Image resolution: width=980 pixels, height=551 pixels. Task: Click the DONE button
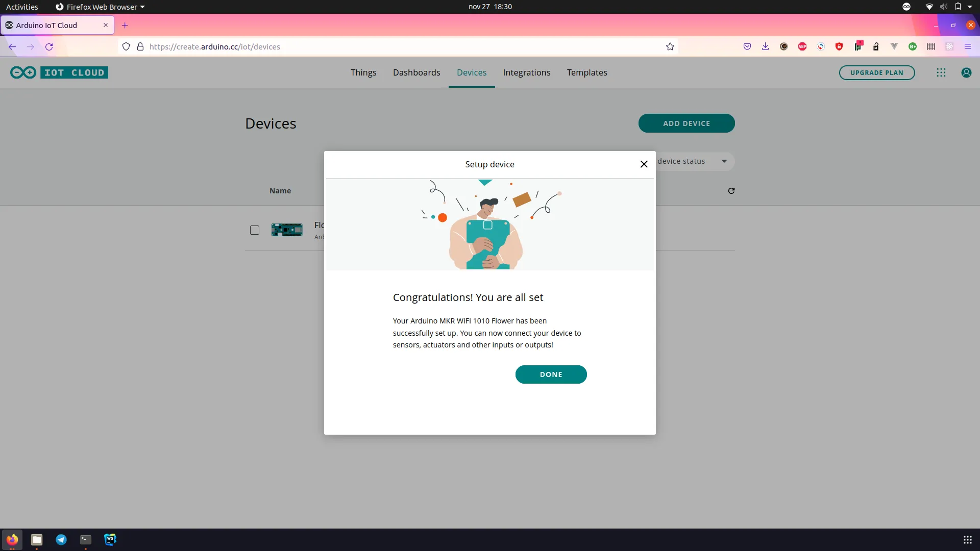tap(551, 374)
